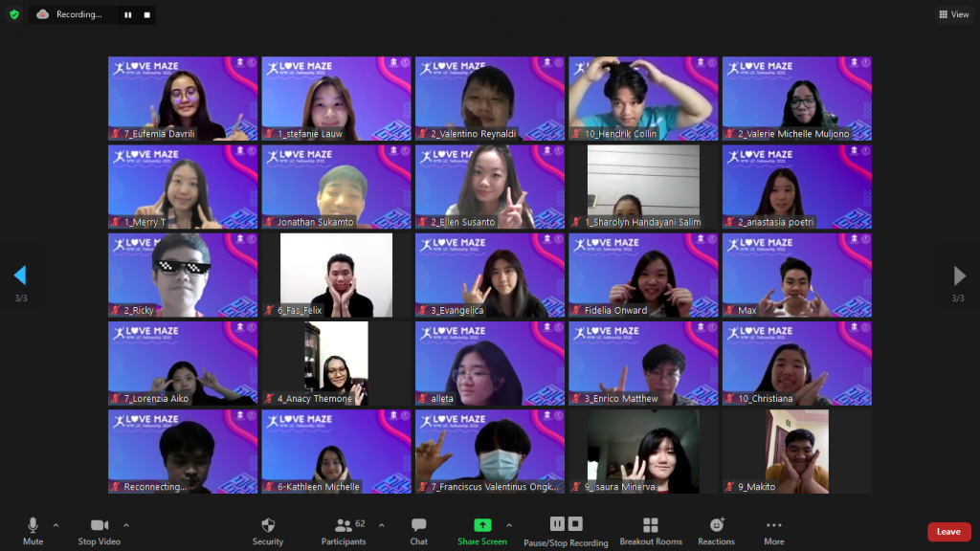Pause the recording in top indicator
The height and width of the screenshot is (551, 980).
coord(128,15)
